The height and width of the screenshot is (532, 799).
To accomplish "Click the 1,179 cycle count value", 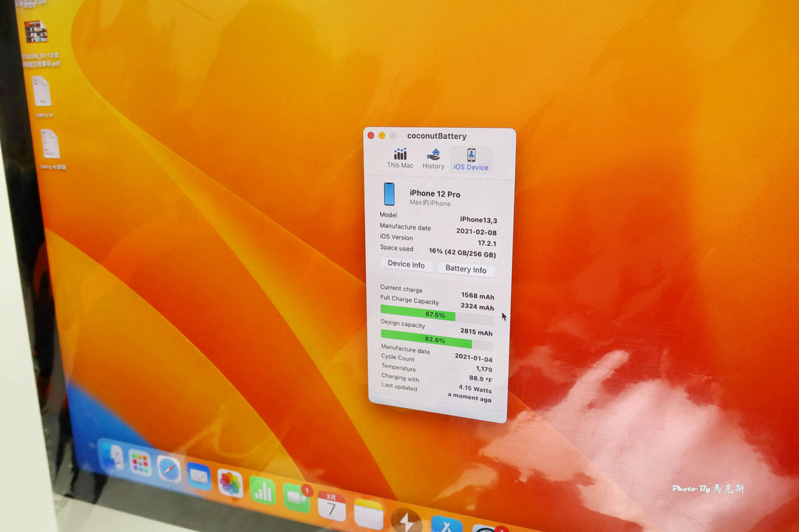I will pyautogui.click(x=484, y=368).
